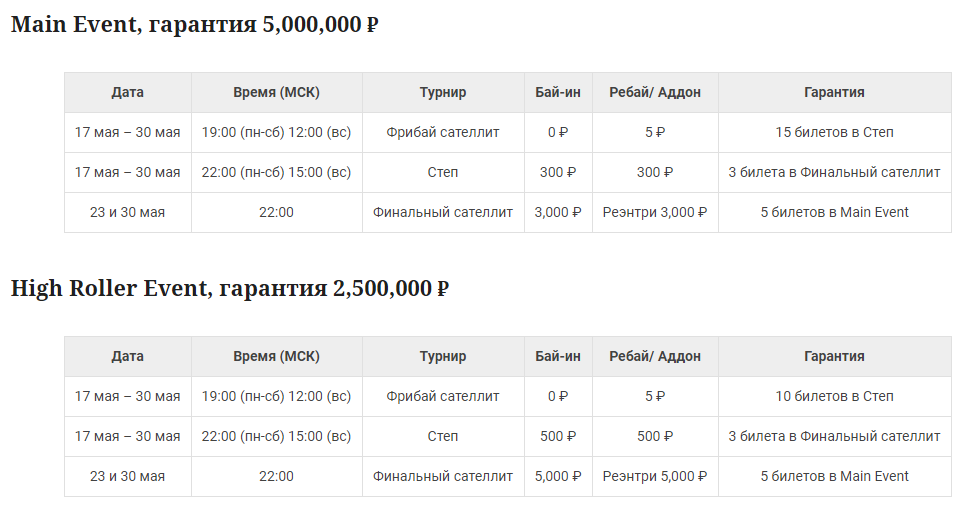
Task: Select 'Фрибай сателлит' tournament cell in High Roller table
Action: coord(443,396)
